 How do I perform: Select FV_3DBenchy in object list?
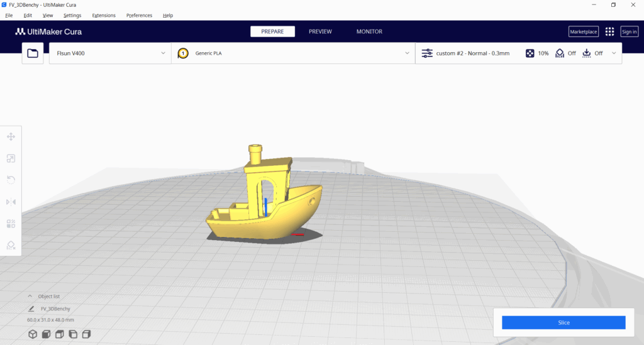55,309
